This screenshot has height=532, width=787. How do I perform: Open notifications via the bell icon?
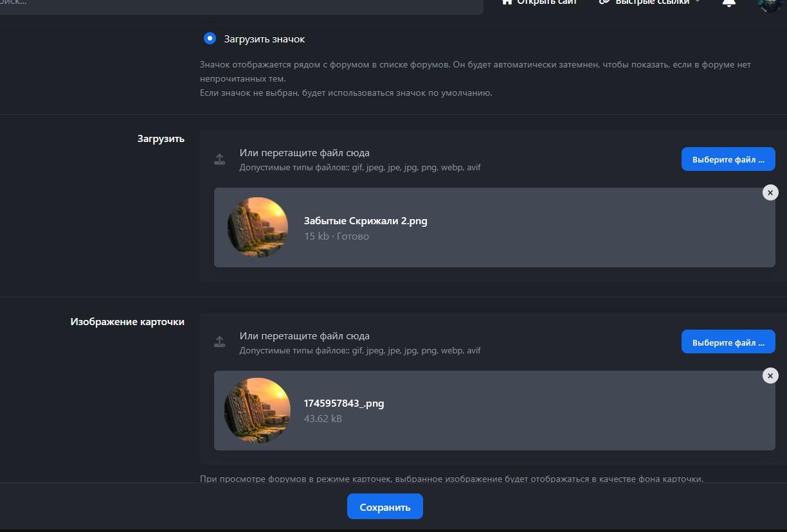(x=728, y=3)
